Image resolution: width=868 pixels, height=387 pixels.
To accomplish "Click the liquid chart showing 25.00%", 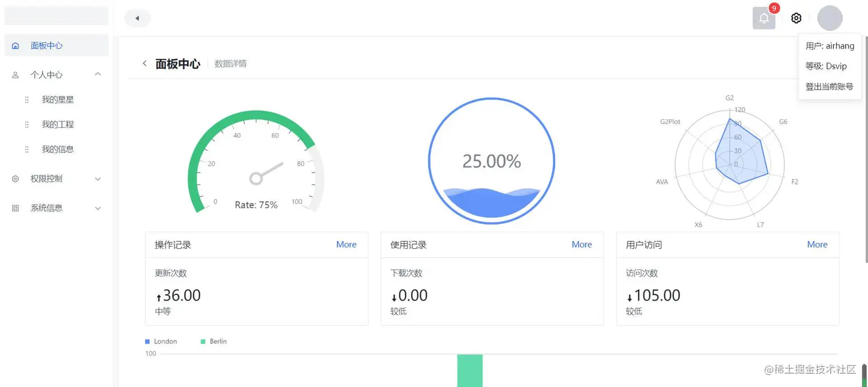I will (491, 161).
